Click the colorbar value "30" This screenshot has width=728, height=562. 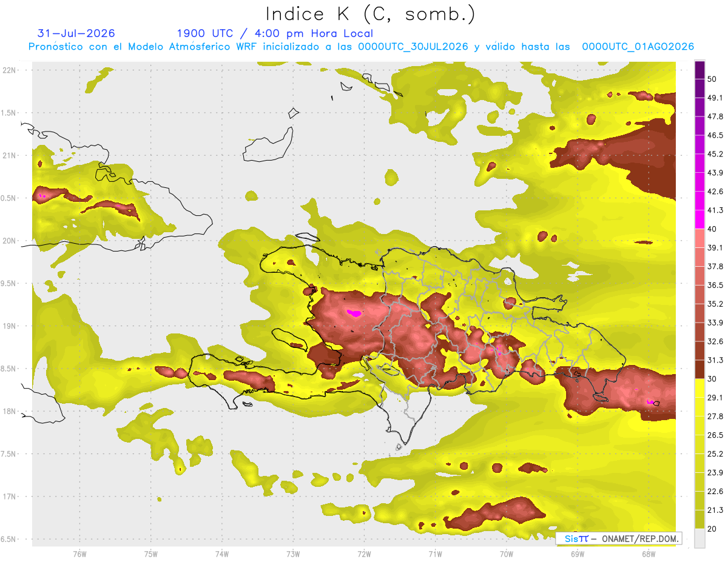pos(712,379)
